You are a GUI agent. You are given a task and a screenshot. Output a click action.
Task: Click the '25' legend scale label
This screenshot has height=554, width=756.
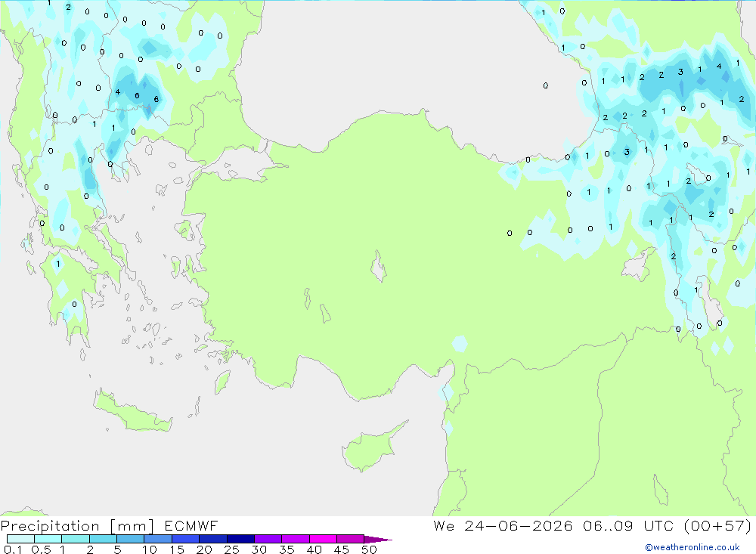[232, 549]
